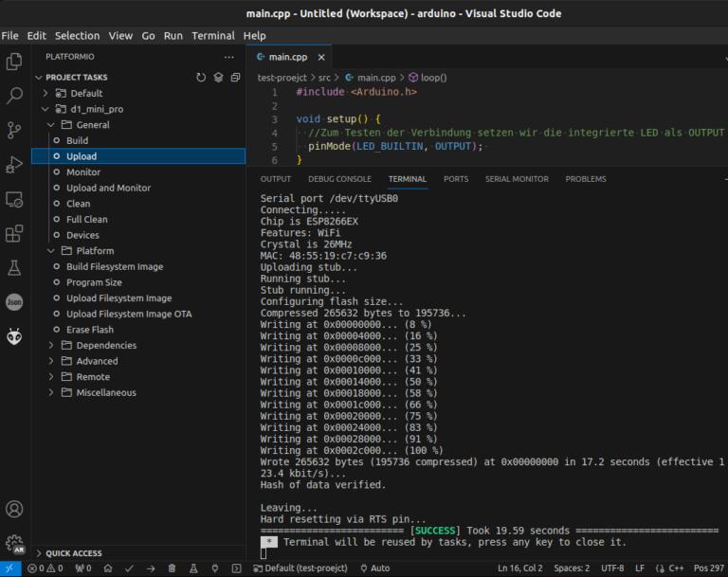Click the PlatformIO alien head icon

[14, 336]
